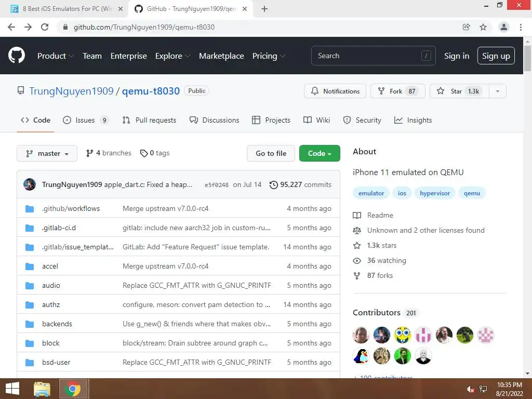Open the Projects tab
The image size is (532, 399).
(x=271, y=120)
